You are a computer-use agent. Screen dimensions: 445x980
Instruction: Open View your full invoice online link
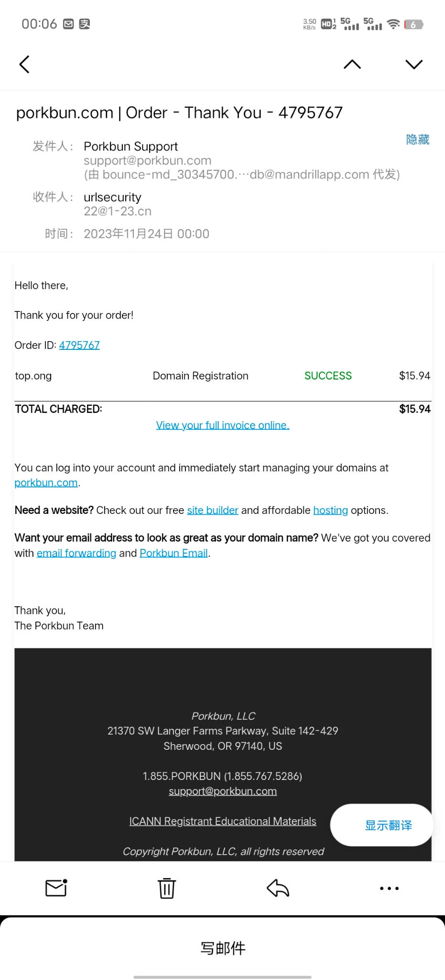tap(223, 425)
